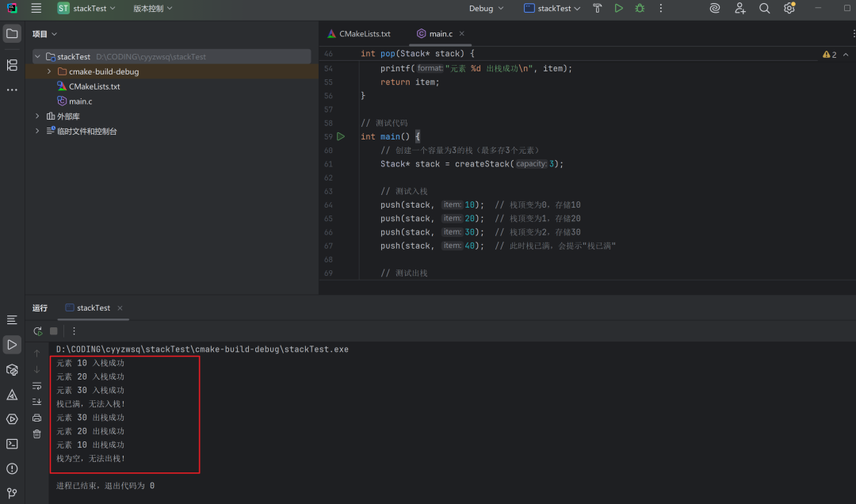Expand the 临时文件和控制台 node
The width and height of the screenshot is (856, 504).
pyautogui.click(x=38, y=131)
